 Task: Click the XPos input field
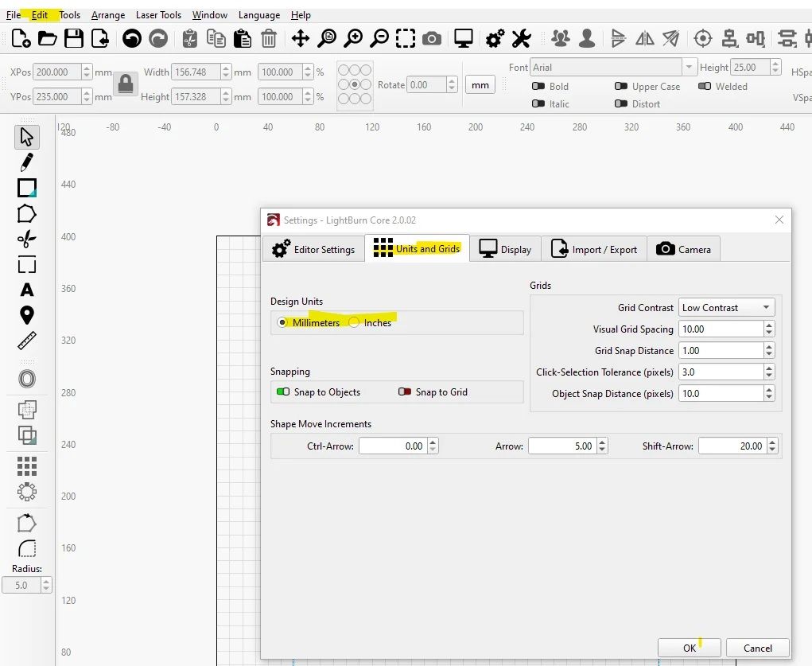click(x=57, y=72)
